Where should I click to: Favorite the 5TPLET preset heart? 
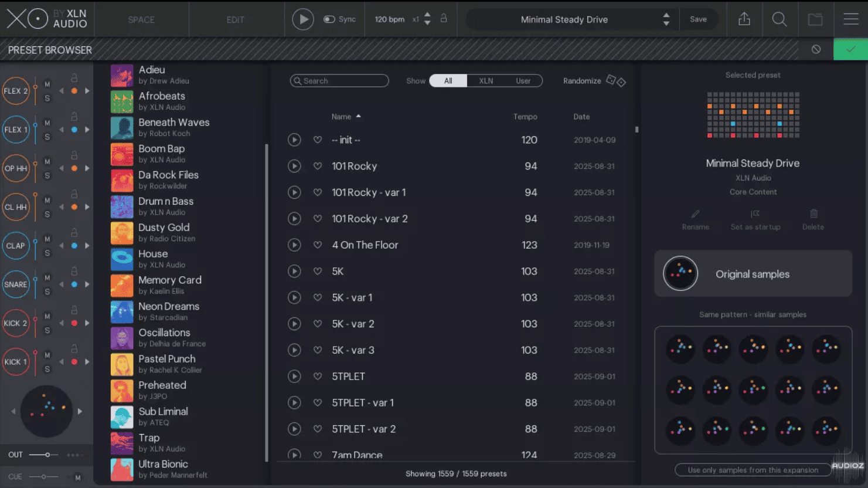click(x=318, y=377)
